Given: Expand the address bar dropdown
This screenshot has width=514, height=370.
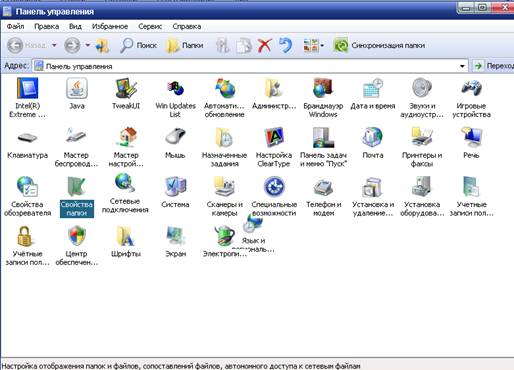Looking at the screenshot, I should (462, 66).
